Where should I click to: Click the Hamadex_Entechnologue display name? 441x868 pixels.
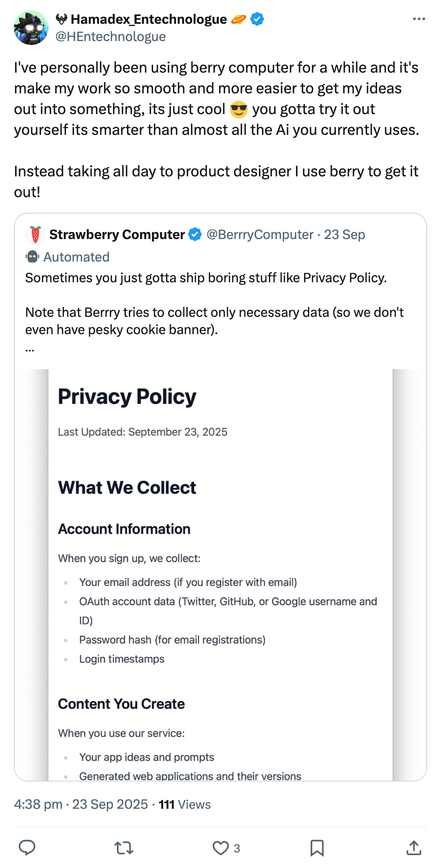[148, 19]
